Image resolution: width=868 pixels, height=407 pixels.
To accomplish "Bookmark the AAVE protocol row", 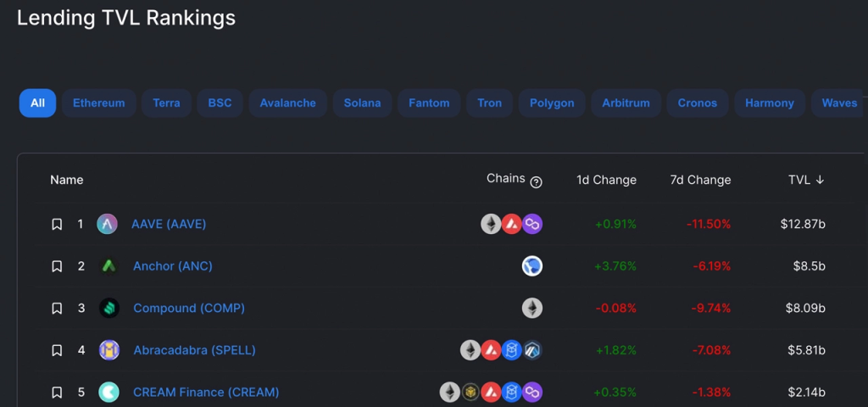I will [x=57, y=224].
